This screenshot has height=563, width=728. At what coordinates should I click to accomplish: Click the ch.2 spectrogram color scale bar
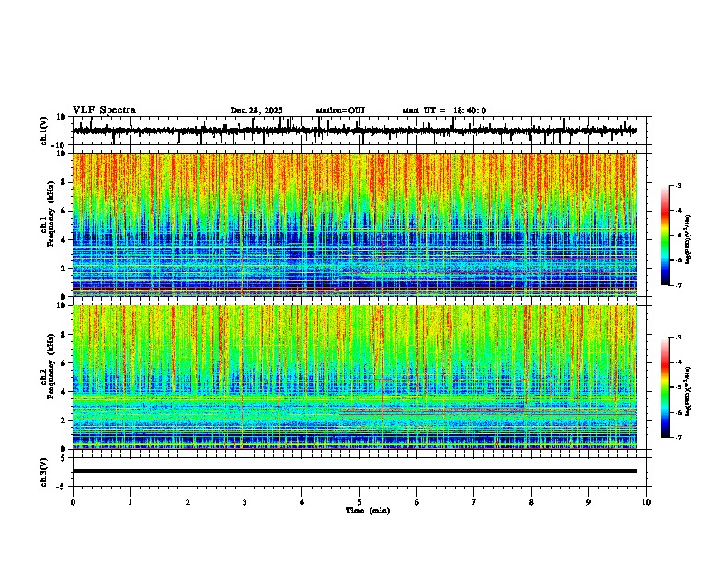coord(665,387)
